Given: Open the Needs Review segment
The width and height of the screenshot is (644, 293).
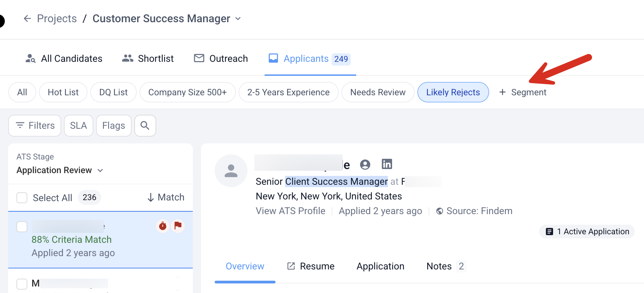Looking at the screenshot, I should 378,92.
